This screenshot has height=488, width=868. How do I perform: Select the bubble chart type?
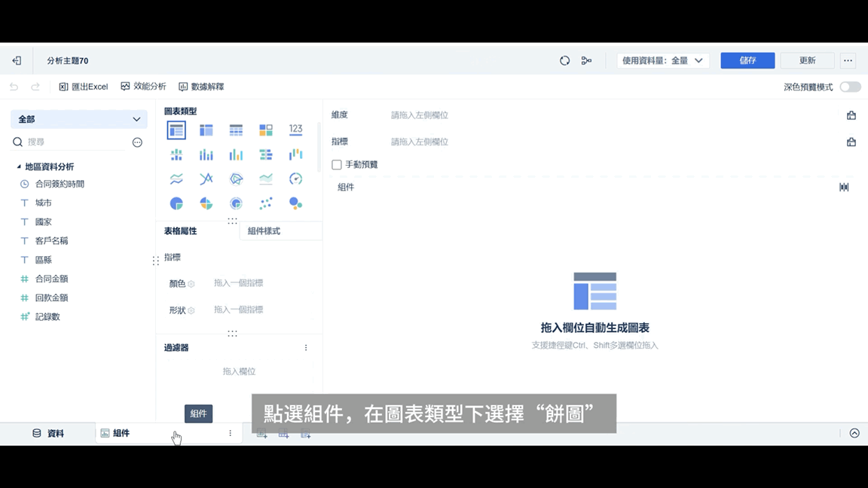tap(295, 203)
